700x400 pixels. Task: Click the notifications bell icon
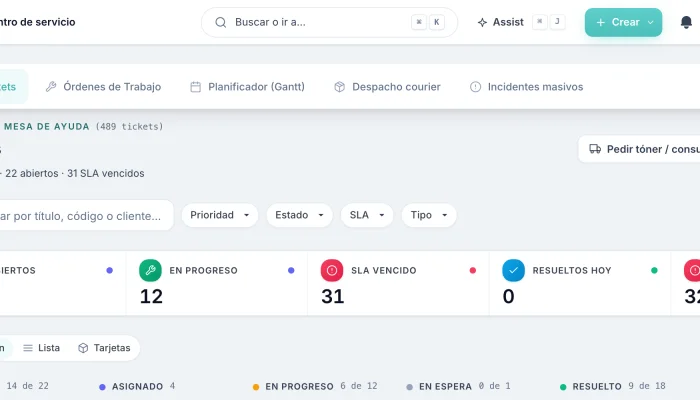pyautogui.click(x=686, y=22)
